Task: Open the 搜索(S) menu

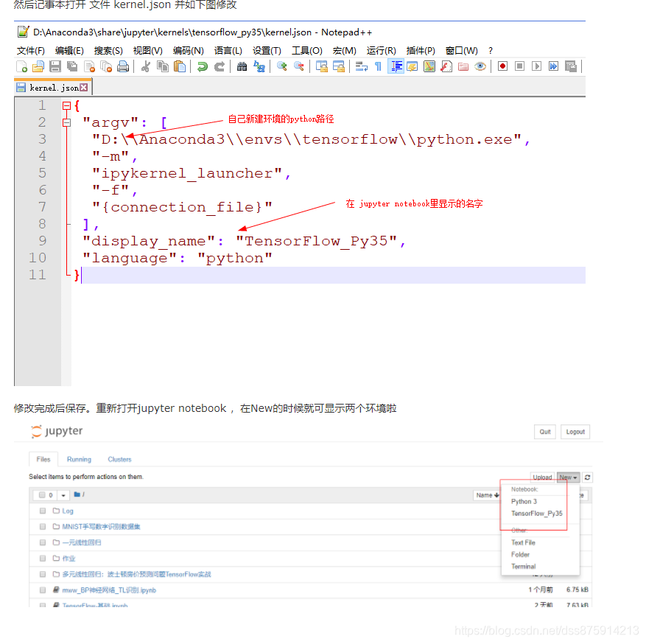Action: pyautogui.click(x=108, y=51)
